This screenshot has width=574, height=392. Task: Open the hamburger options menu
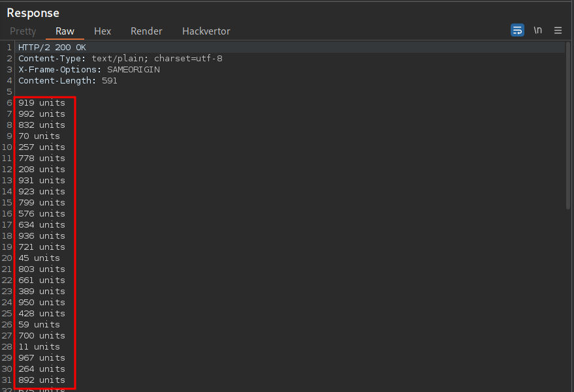point(558,30)
